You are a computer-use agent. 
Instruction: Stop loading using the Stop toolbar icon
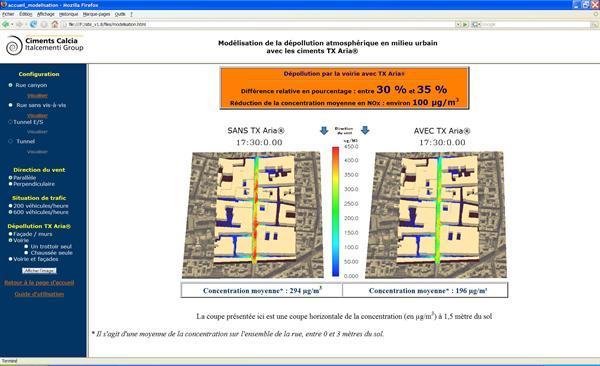point(44,24)
